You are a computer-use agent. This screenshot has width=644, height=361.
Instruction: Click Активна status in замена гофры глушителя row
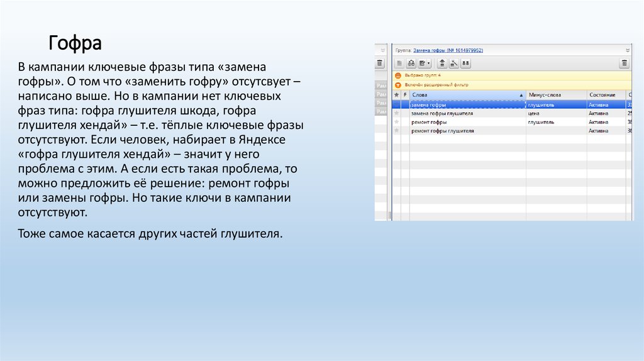click(x=599, y=113)
